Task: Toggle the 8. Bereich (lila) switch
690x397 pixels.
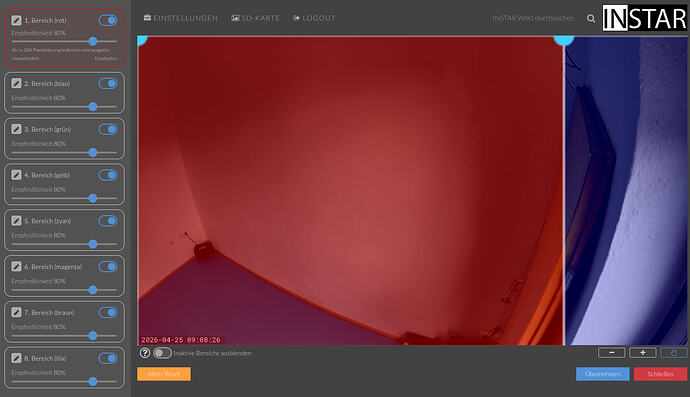Action: tap(108, 358)
